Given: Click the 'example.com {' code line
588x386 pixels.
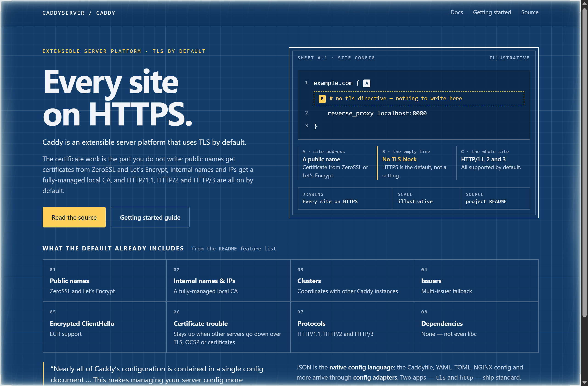Looking at the screenshot, I should 336,83.
